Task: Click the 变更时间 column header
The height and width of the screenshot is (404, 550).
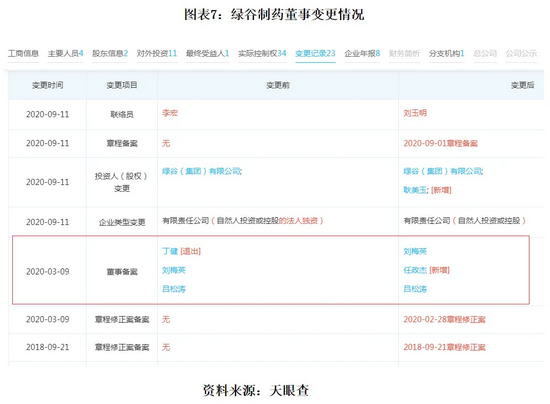Action: pyautogui.click(x=48, y=85)
